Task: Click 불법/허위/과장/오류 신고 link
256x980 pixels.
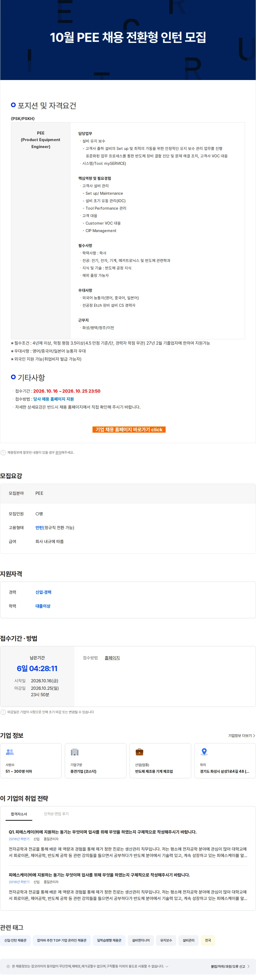Action: [x=228, y=966]
